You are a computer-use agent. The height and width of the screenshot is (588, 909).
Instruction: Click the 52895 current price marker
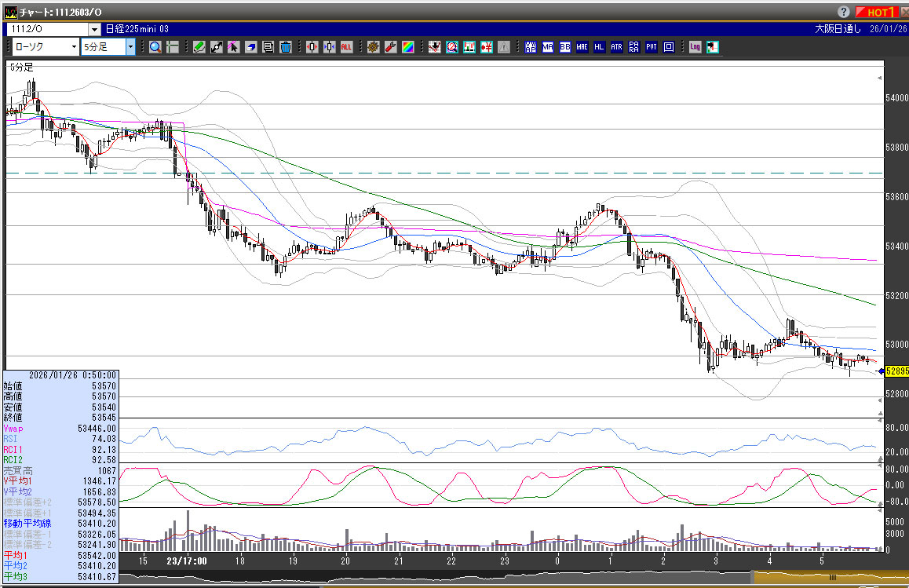(894, 371)
